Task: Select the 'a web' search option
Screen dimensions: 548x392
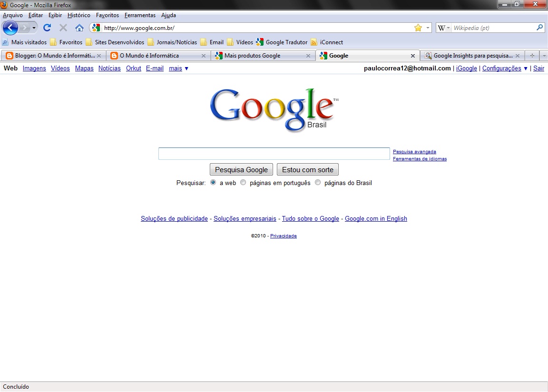Action: pos(213,182)
